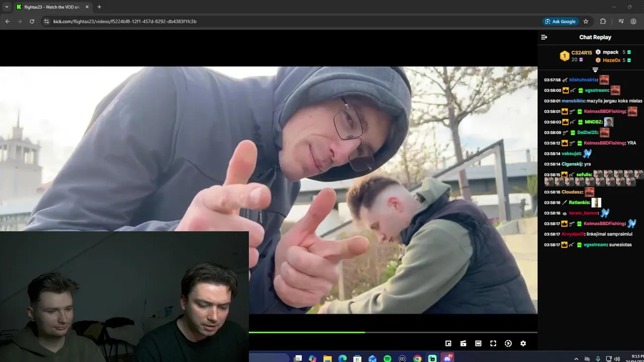
Task: Bookmark this page with star icon
Action: coord(586,22)
